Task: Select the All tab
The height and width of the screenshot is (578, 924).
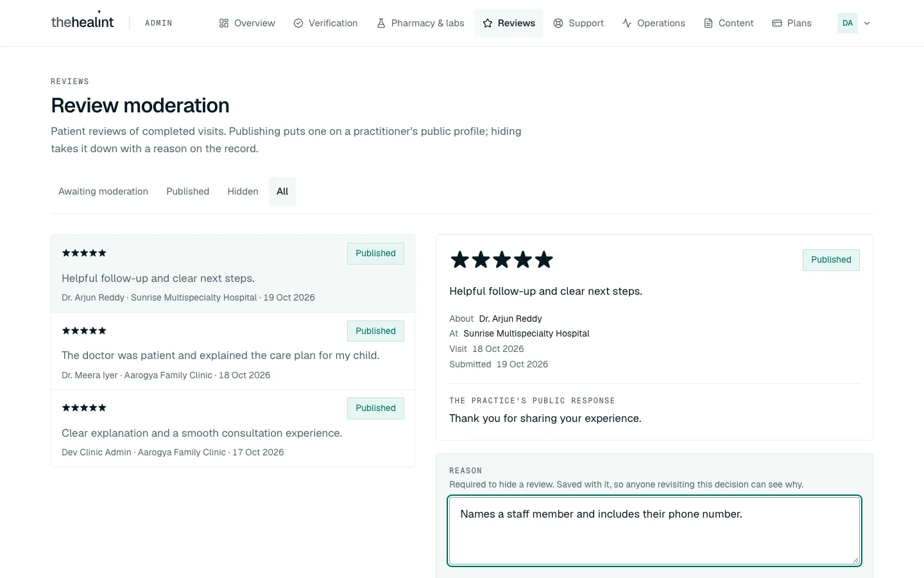Action: tap(282, 191)
